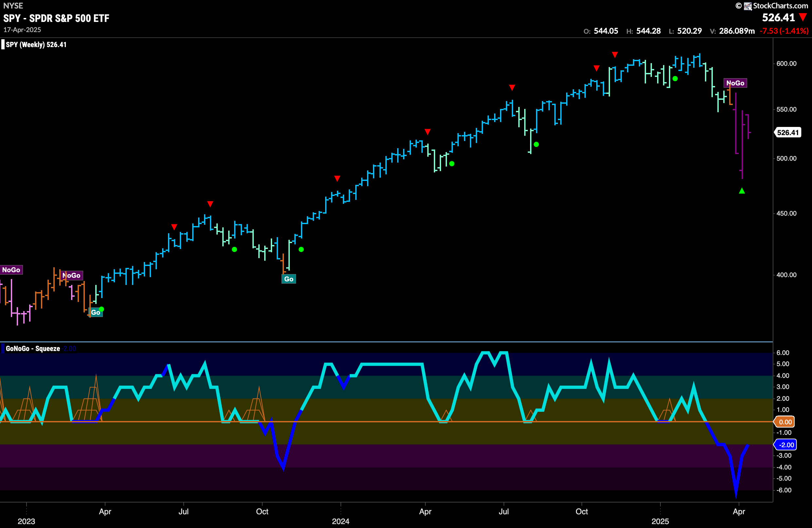Click the Go label near October 2023 low
This screenshot has height=528, width=812.
pyautogui.click(x=289, y=279)
